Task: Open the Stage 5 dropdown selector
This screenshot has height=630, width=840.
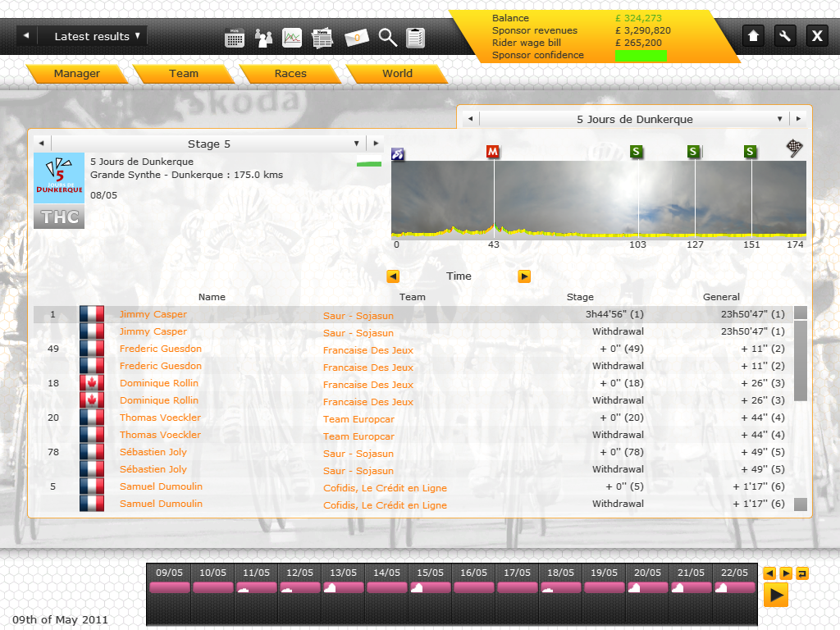Action: (357, 144)
